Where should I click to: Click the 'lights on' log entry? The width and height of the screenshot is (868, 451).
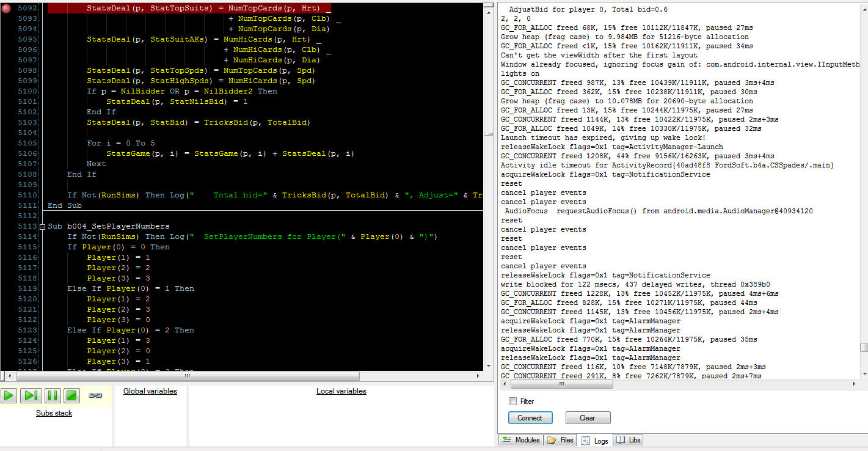point(520,73)
